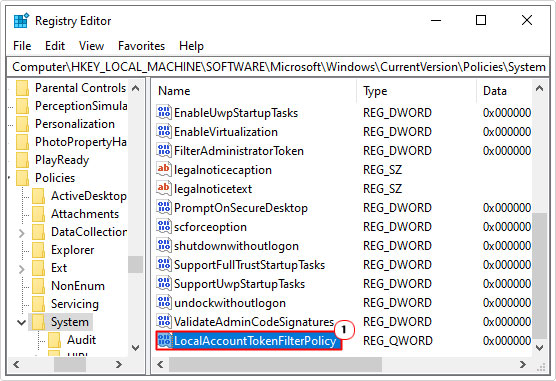Click the NonEnum folder icon
This screenshot has width=556, height=381.
coord(38,286)
